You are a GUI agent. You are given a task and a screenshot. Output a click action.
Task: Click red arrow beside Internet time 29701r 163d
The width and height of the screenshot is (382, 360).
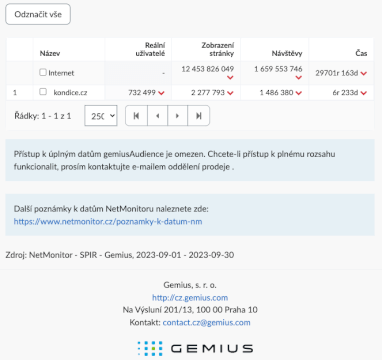(x=364, y=73)
